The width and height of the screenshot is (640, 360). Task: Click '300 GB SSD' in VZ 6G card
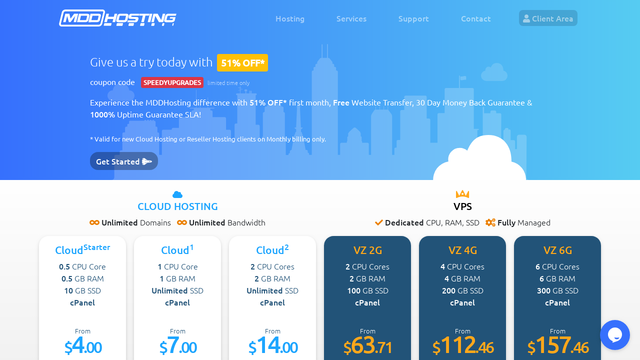pos(558,291)
